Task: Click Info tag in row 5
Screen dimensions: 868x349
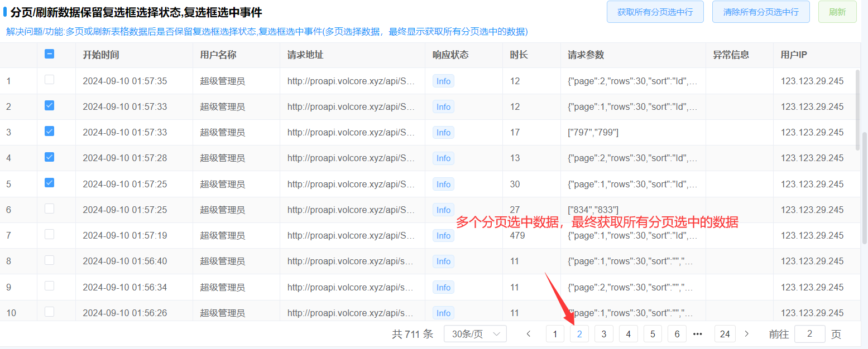Action: point(443,185)
